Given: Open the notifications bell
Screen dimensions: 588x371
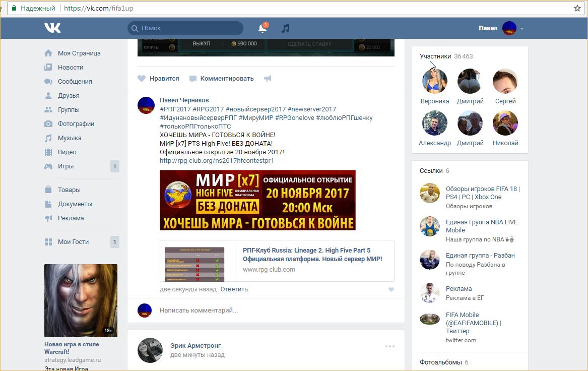Looking at the screenshot, I should [x=263, y=28].
